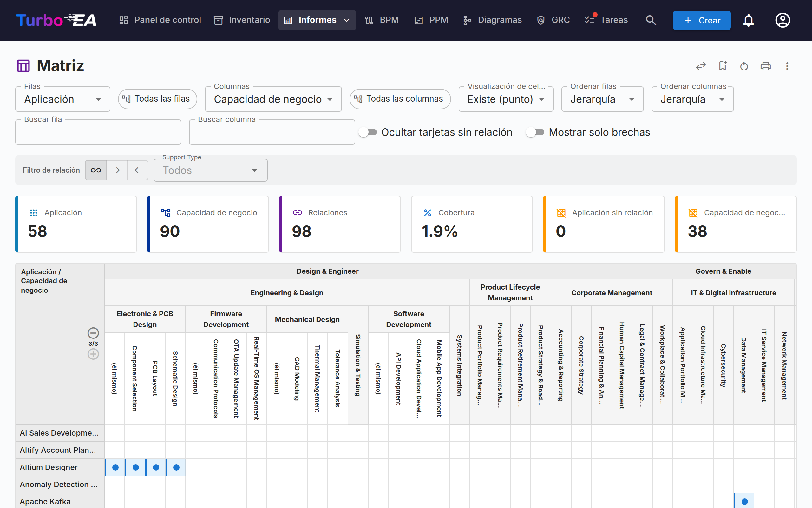Expand column hierarchy level plus icon

pos(93,354)
